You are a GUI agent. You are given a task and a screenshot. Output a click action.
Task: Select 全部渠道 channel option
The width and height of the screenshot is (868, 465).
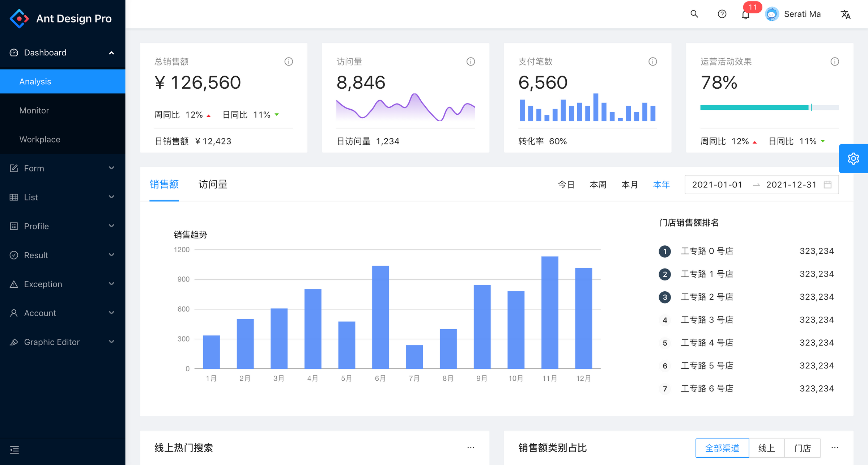[722, 448]
